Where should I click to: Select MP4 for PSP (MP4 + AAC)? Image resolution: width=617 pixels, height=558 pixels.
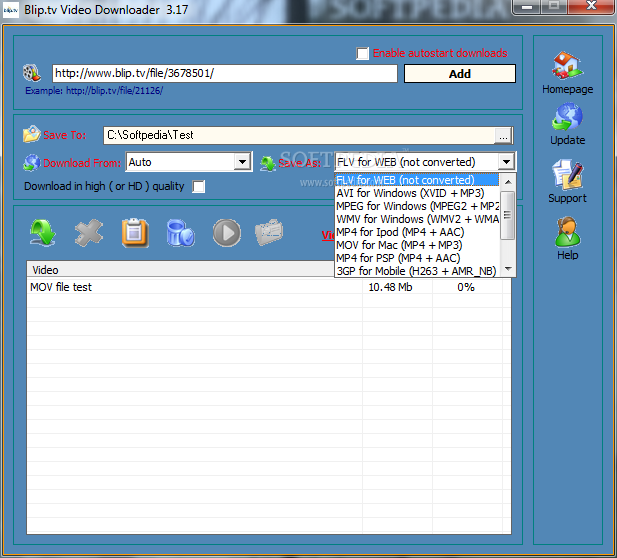[x=417, y=258]
